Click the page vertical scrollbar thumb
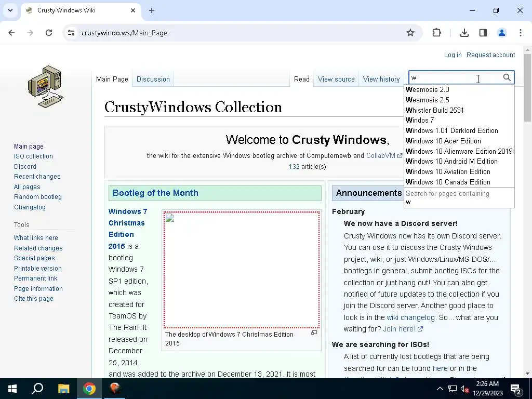The width and height of the screenshot is (532, 399). 527,87
